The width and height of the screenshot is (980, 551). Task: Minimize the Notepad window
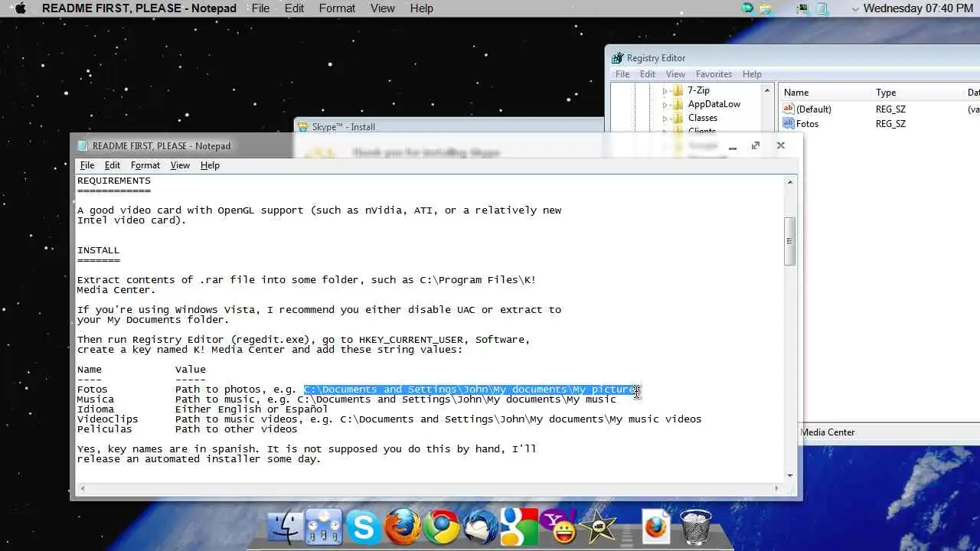[x=733, y=145]
